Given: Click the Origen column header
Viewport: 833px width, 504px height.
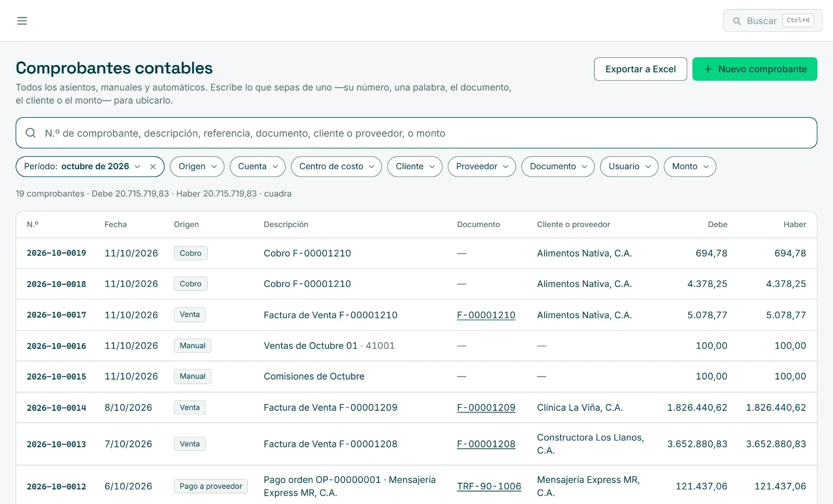Looking at the screenshot, I should 186,224.
